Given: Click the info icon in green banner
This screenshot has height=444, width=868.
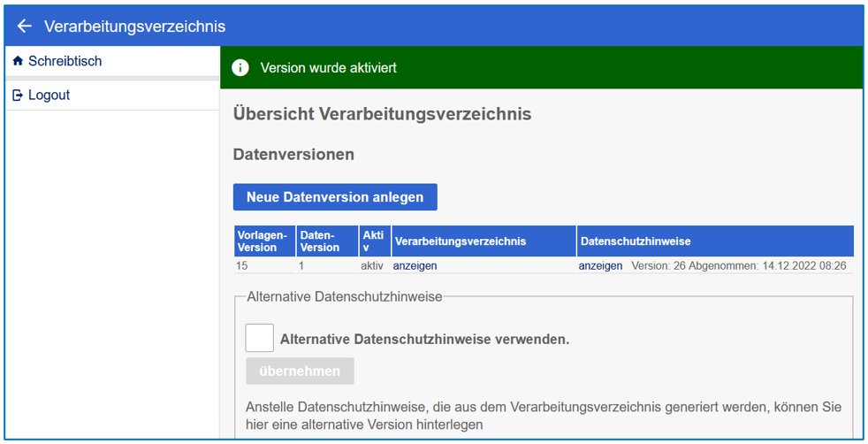Looking at the screenshot, I should tap(240, 68).
